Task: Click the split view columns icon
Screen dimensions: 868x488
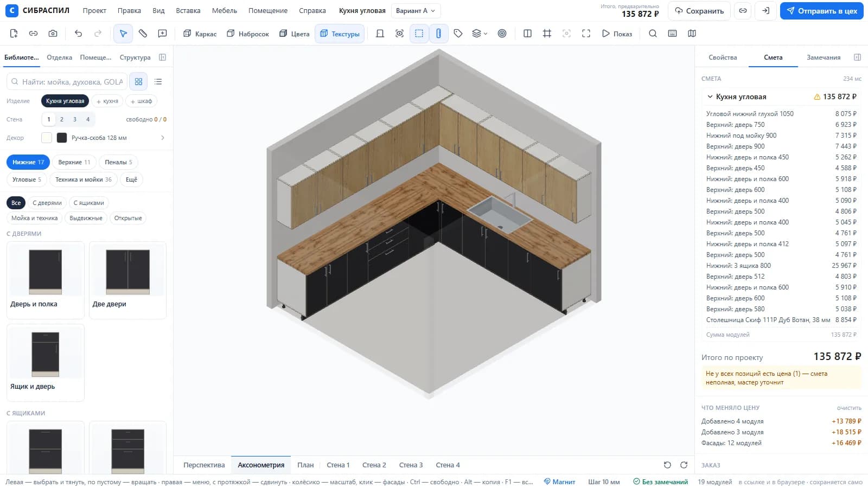Action: (527, 34)
